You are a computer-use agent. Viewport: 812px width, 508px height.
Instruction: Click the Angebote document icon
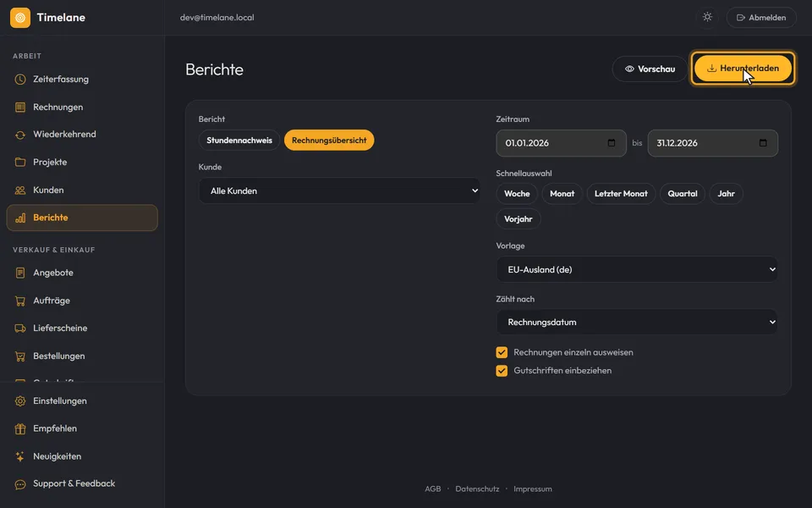pos(20,273)
